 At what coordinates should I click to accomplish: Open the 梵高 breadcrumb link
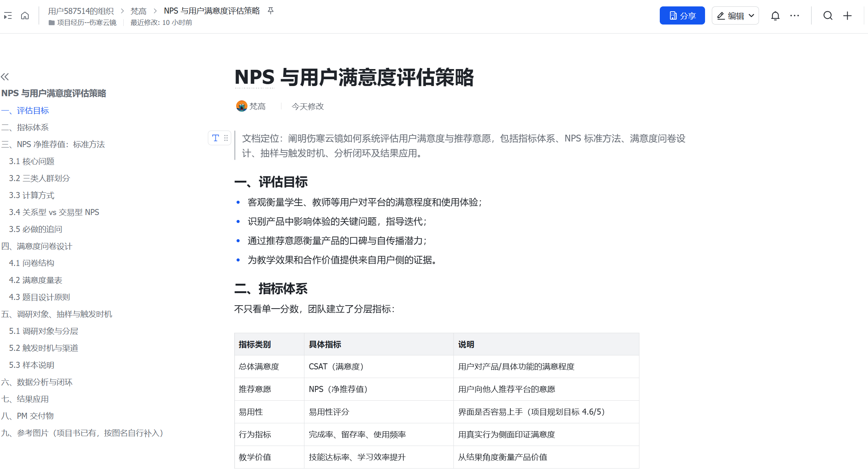(x=138, y=11)
